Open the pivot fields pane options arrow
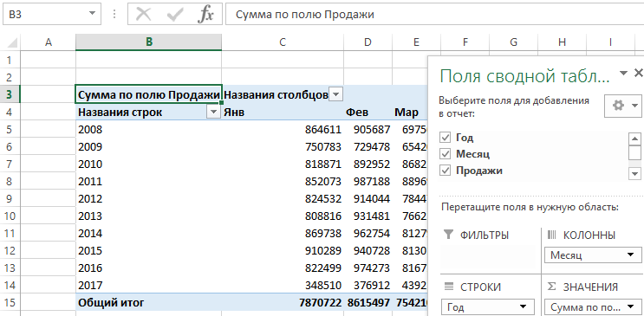 click(623, 74)
